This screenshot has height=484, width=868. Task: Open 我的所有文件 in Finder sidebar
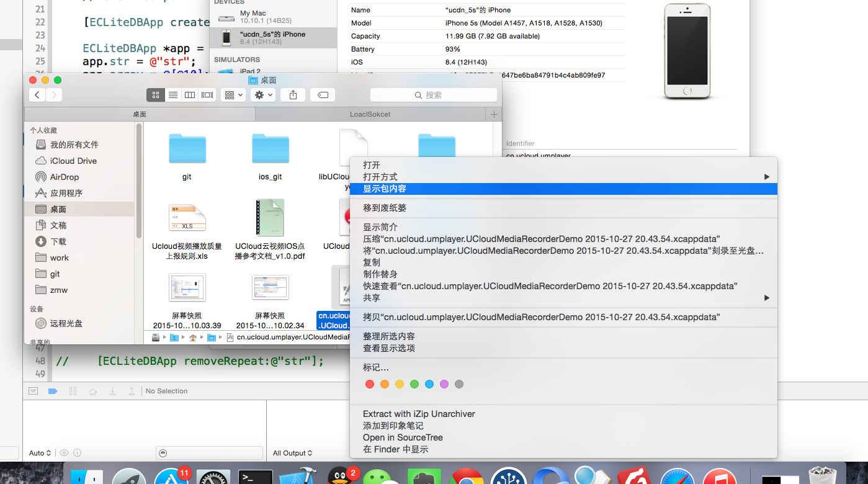point(74,145)
